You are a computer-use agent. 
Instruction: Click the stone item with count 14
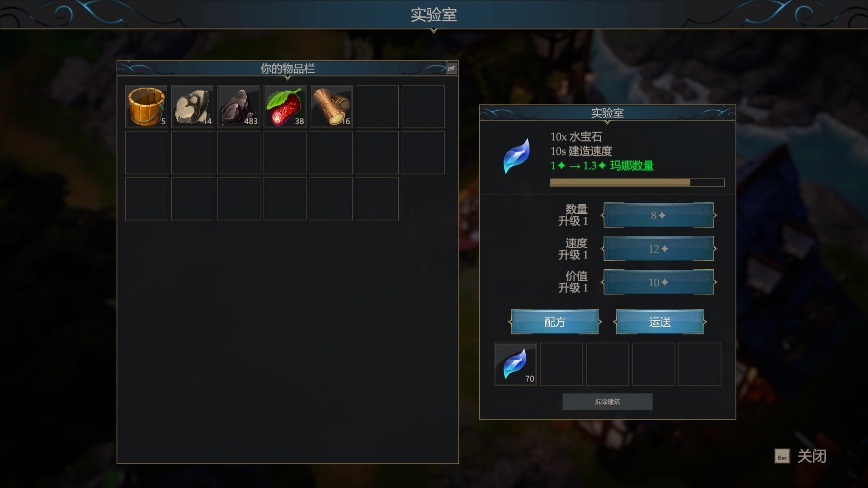point(193,107)
